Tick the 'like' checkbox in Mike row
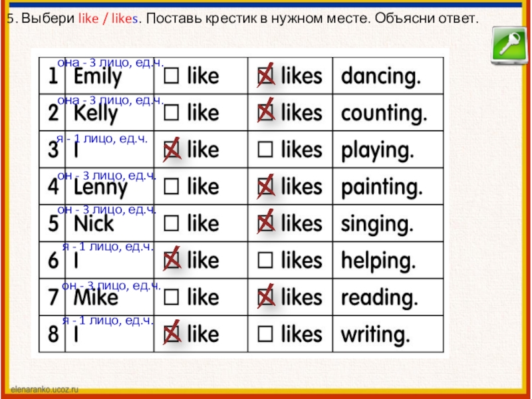 click(x=172, y=297)
